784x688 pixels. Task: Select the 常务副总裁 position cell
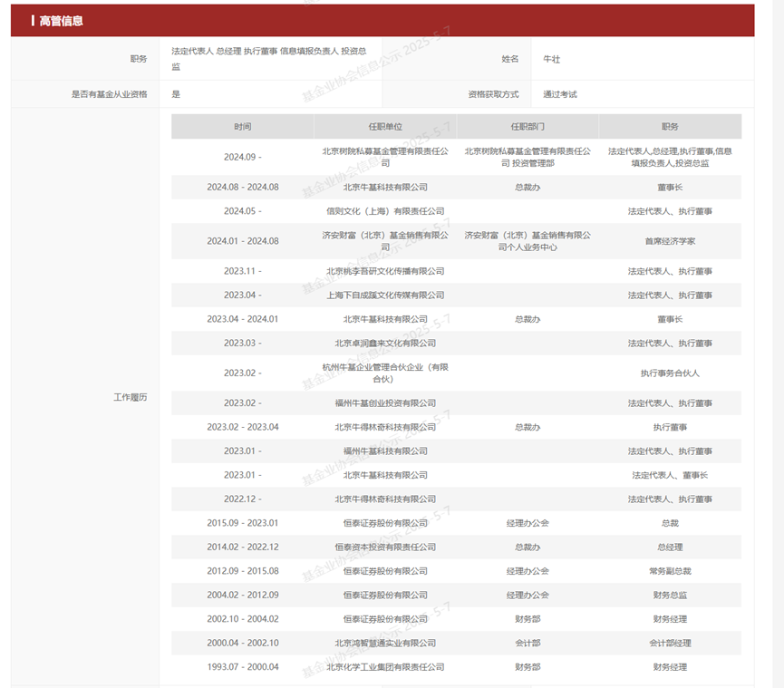click(670, 571)
